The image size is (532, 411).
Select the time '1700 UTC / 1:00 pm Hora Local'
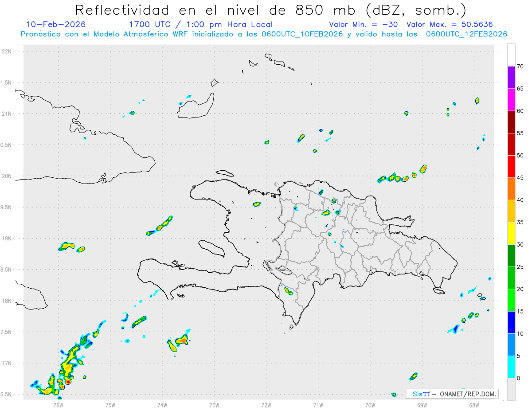click(x=201, y=24)
